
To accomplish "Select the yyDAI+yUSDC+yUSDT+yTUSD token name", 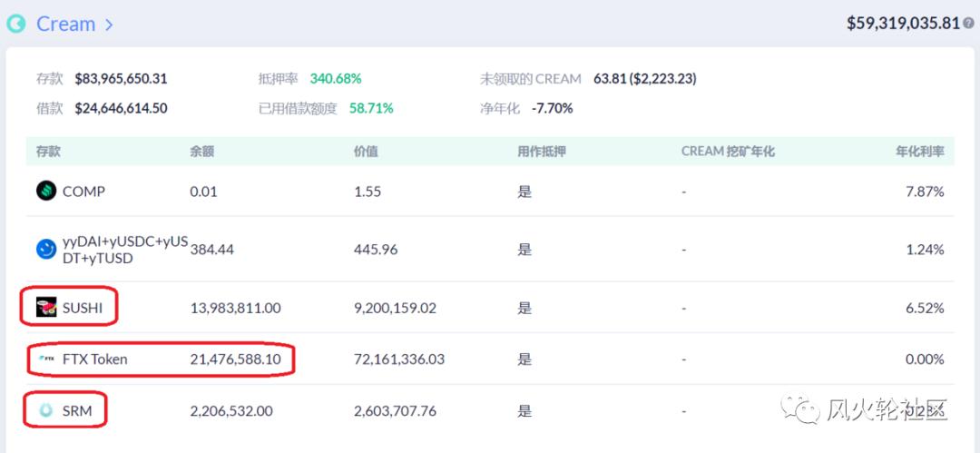I will point(125,250).
